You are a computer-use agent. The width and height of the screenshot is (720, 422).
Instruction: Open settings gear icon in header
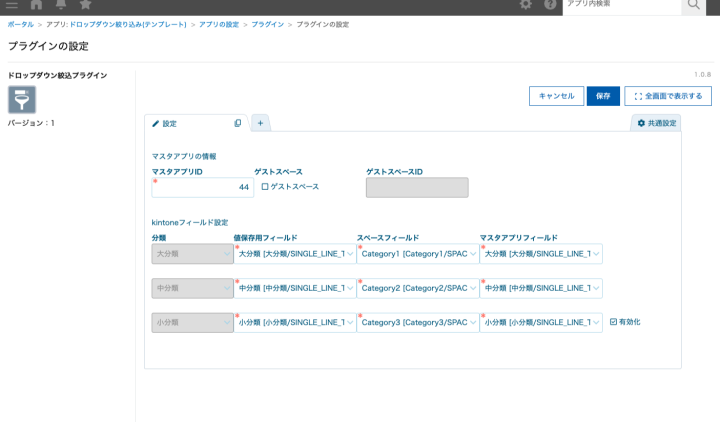tap(526, 6)
